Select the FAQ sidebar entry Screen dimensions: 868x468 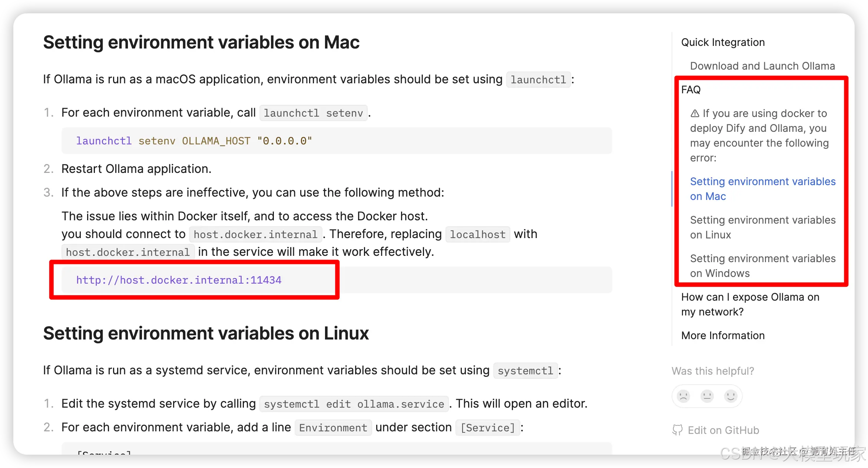click(691, 90)
